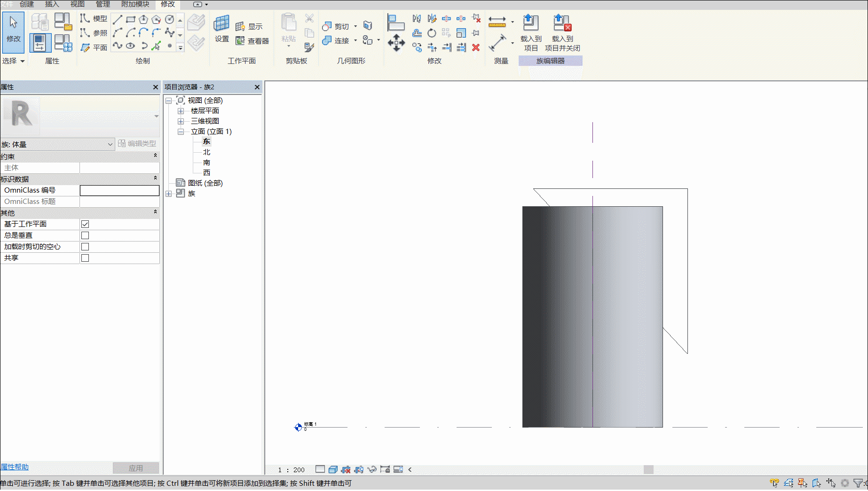868x491 pixels.
Task: Click the 属性帮助 link
Action: pos(15,467)
